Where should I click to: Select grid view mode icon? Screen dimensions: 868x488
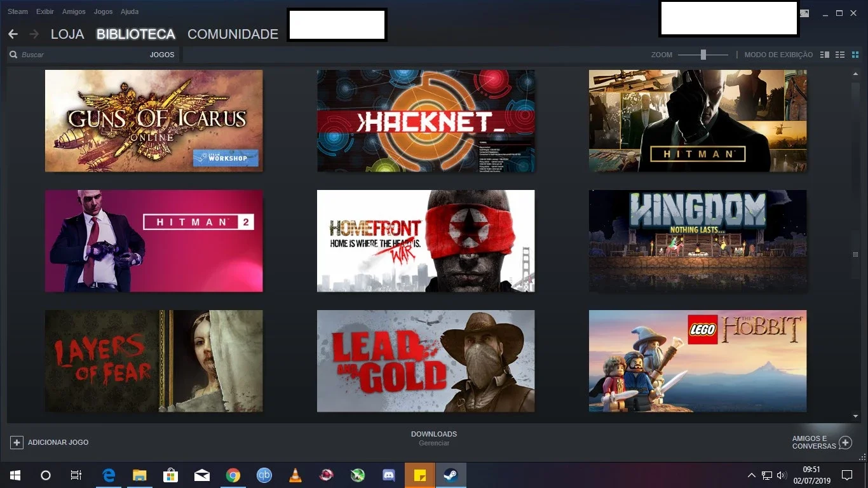[855, 55]
